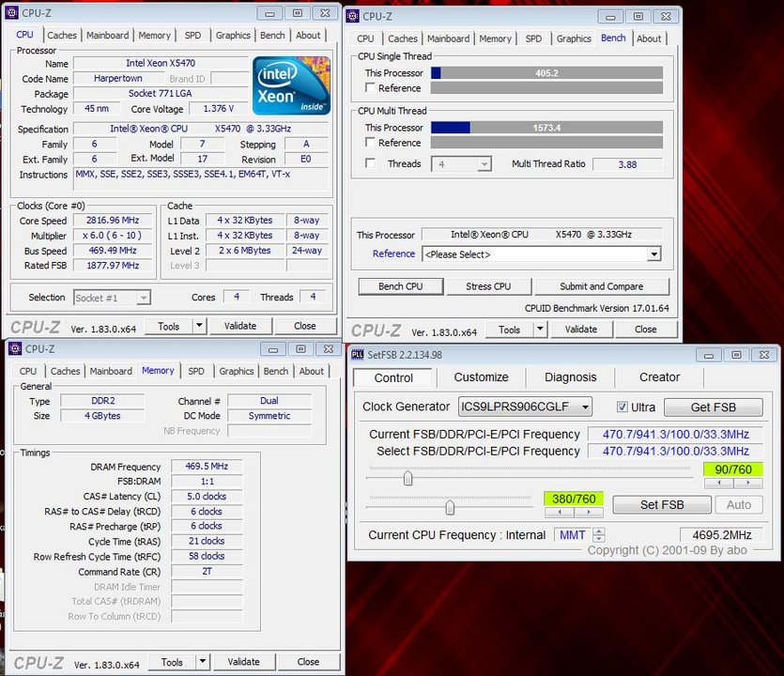784x676 pixels.
Task: Expand Tools arrow in Memory window
Action: tap(203, 662)
